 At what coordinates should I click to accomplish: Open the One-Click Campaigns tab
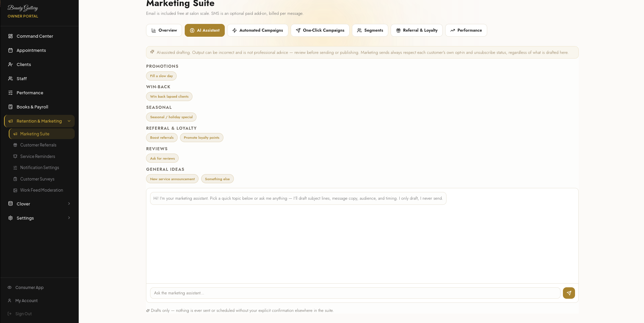pyautogui.click(x=320, y=30)
